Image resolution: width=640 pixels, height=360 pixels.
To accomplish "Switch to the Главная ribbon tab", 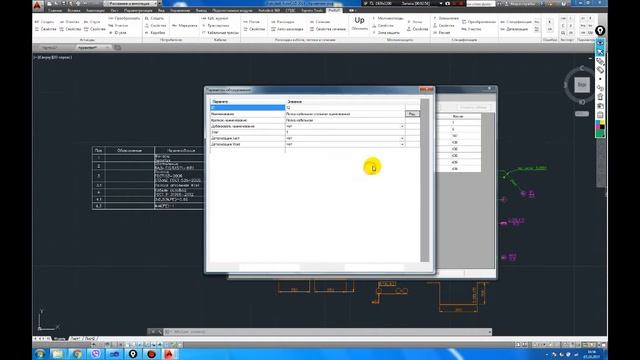I will pos(55,11).
